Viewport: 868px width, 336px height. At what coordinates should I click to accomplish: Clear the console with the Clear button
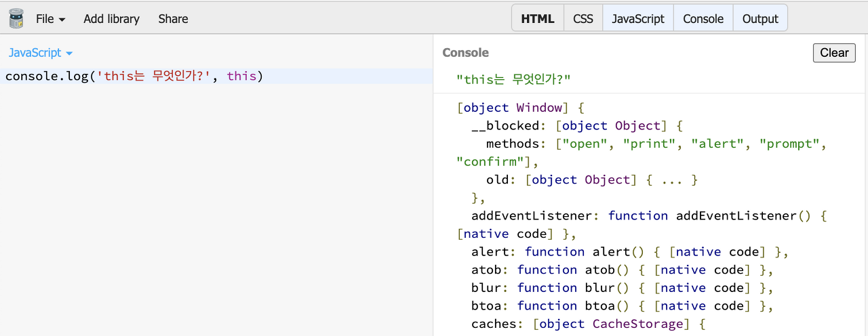click(x=834, y=53)
